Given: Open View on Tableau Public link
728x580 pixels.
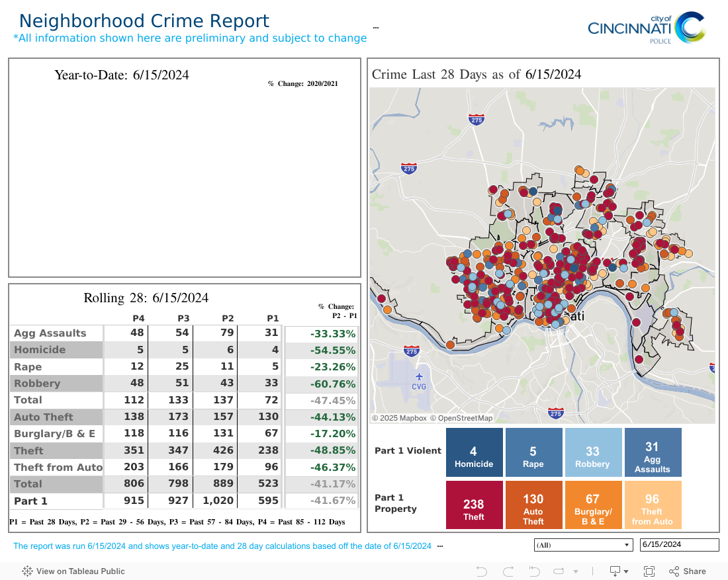Looking at the screenshot, I should point(80,571).
